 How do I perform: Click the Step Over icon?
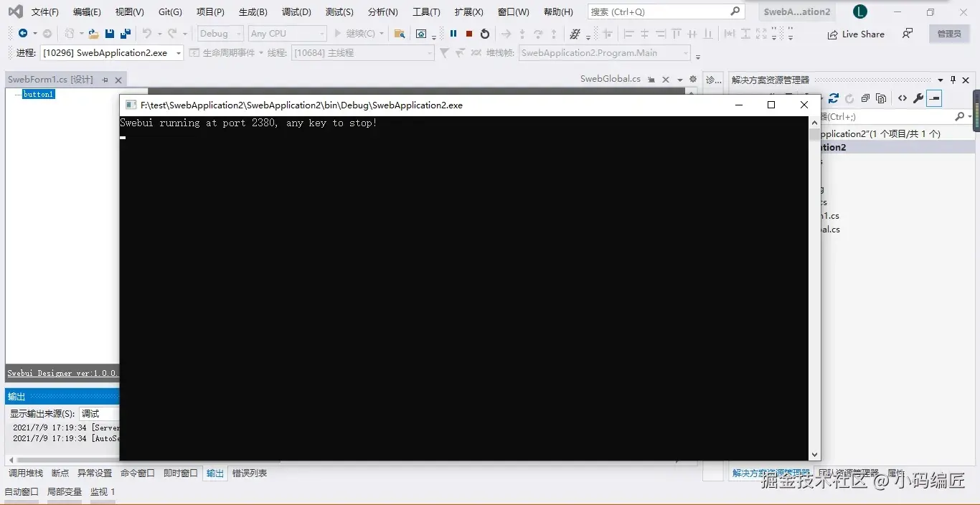click(x=538, y=34)
